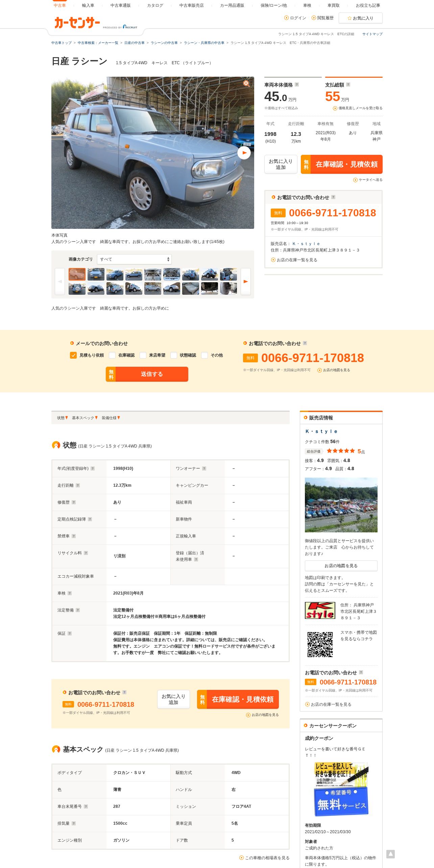Uncheck the 見積もり依頼 checkbox
Viewport: 434px width, 868px height.
click(x=73, y=355)
